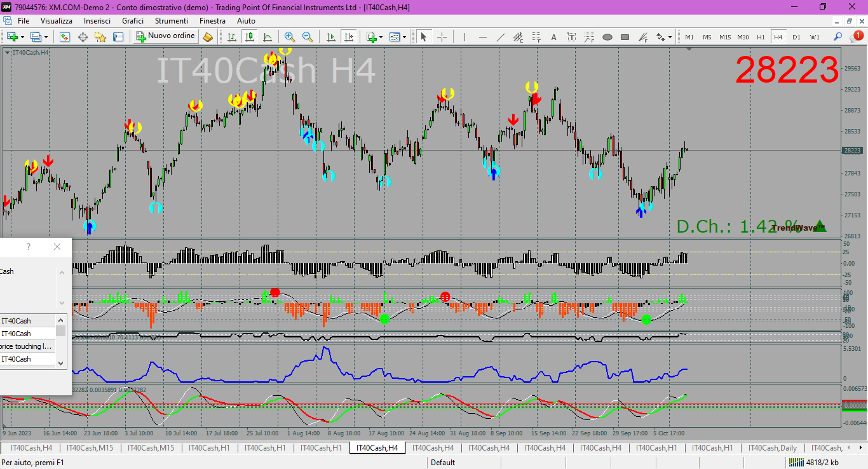Viewport: 868px width, 469px height.
Task: Open the Inserisci menu
Action: [x=97, y=21]
